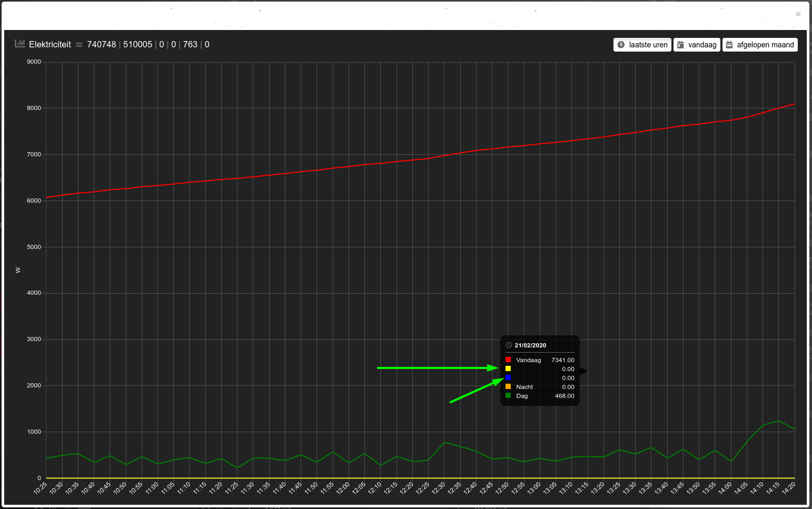Click the equals icon before 740748
This screenshot has height=509, width=812.
[x=79, y=45]
